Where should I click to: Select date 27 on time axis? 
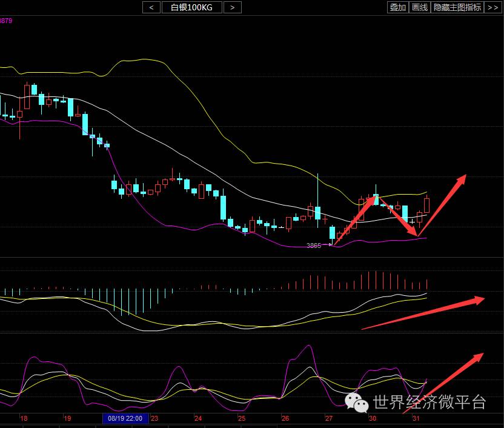[x=328, y=418]
